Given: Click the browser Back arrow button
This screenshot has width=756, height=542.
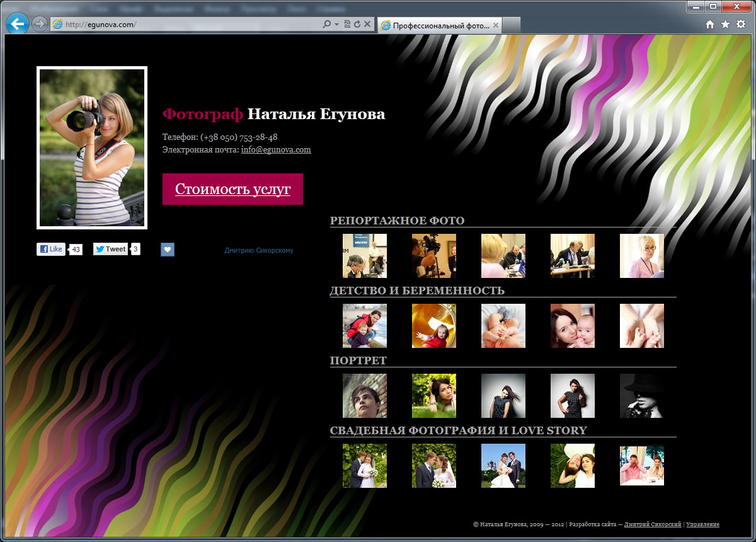Looking at the screenshot, I should [x=18, y=24].
